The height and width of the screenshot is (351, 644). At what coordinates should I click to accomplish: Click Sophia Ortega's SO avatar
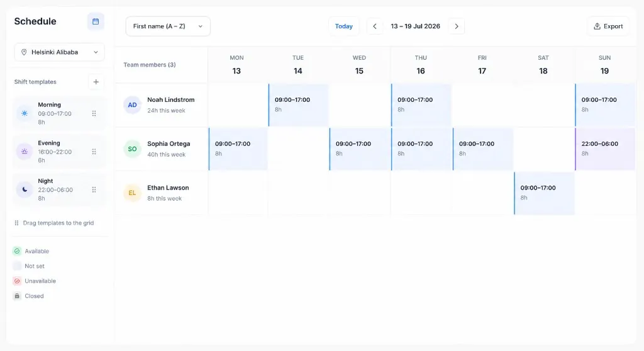[132, 149]
